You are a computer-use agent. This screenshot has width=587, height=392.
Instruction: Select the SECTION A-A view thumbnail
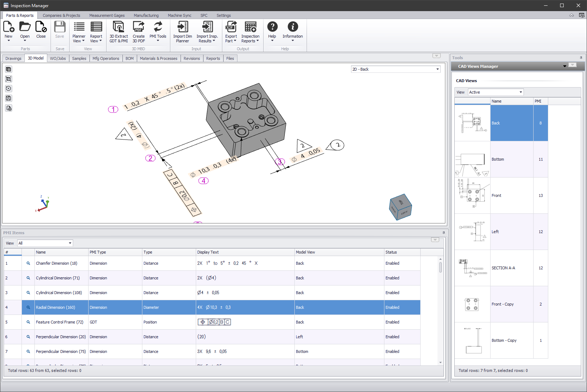click(472, 268)
